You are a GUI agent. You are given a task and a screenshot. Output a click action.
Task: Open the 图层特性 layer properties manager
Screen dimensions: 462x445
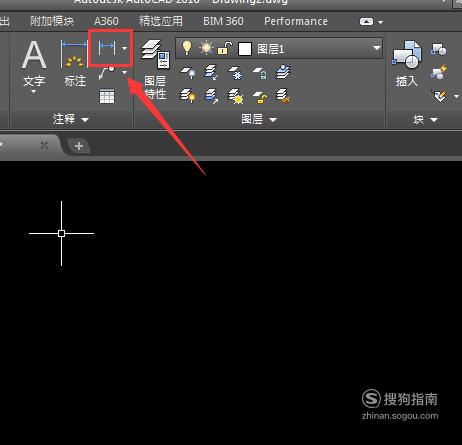tap(155, 69)
